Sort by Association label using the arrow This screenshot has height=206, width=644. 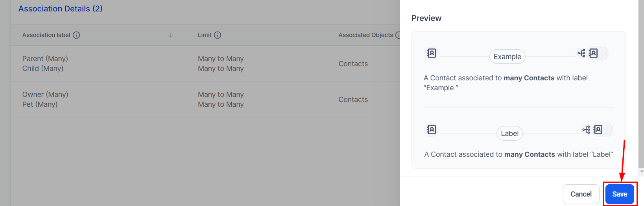point(170,35)
